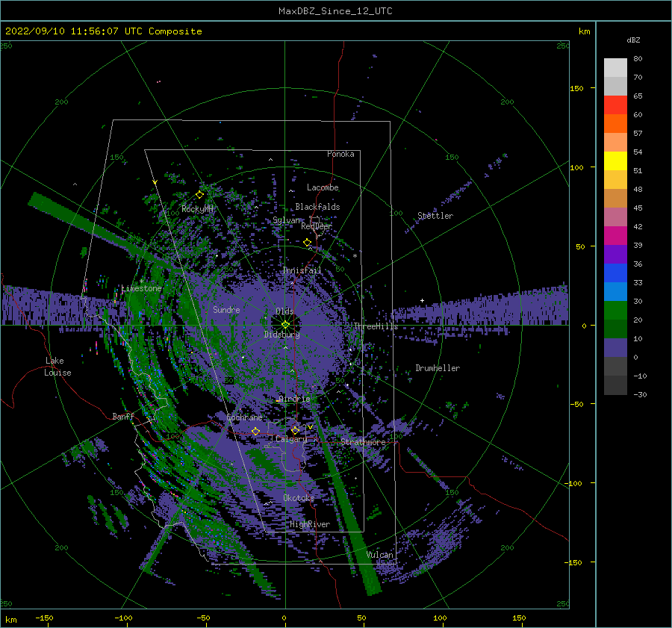Select the Airdrie label
The image size is (672, 628).
click(x=294, y=399)
